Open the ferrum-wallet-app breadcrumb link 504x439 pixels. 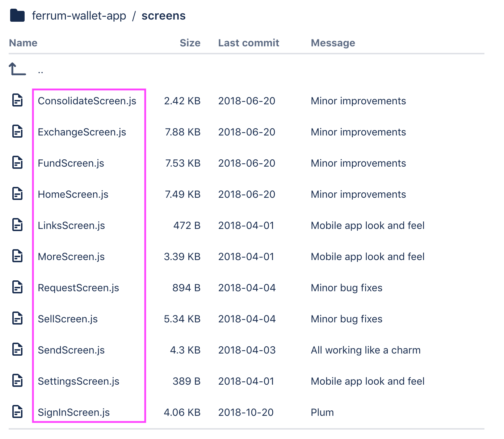click(79, 16)
